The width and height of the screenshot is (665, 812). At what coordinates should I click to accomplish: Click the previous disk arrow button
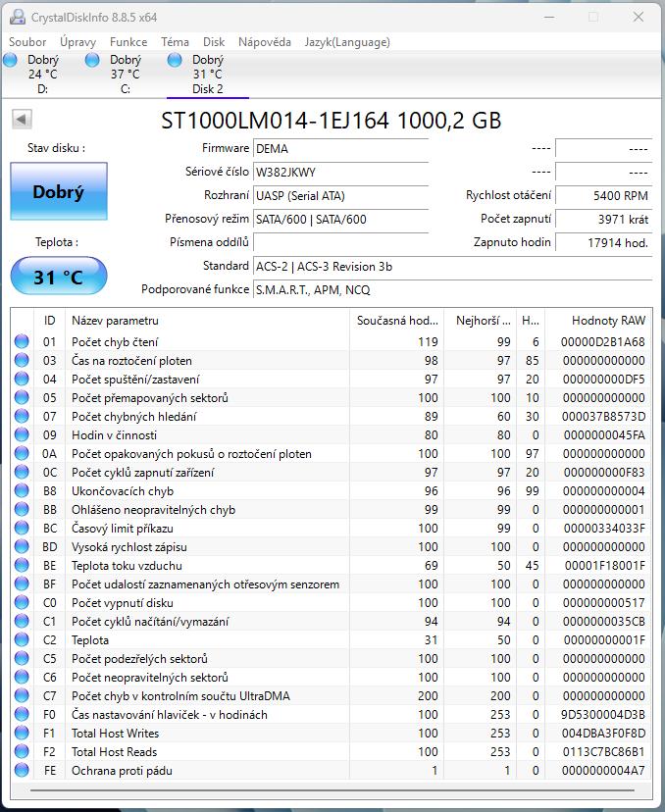22,119
